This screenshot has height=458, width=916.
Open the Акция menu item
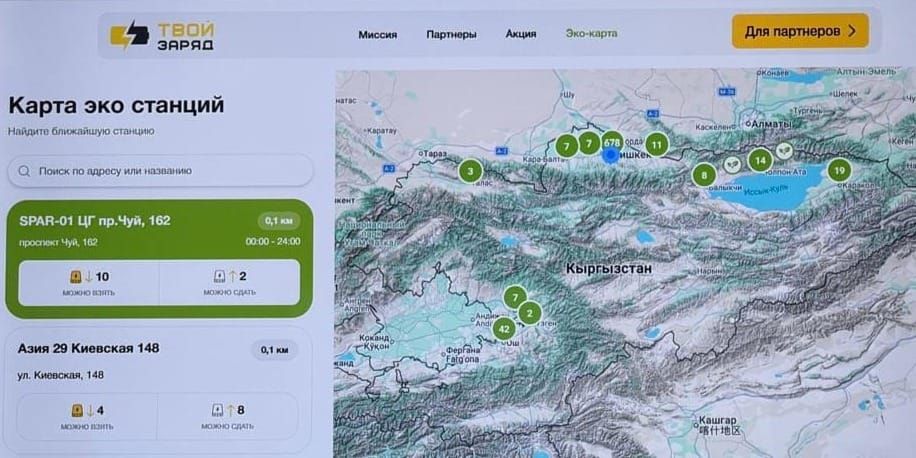pyautogui.click(x=521, y=34)
